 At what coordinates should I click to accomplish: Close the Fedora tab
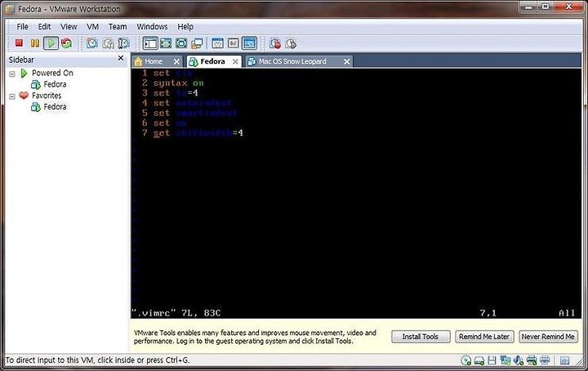(x=235, y=61)
